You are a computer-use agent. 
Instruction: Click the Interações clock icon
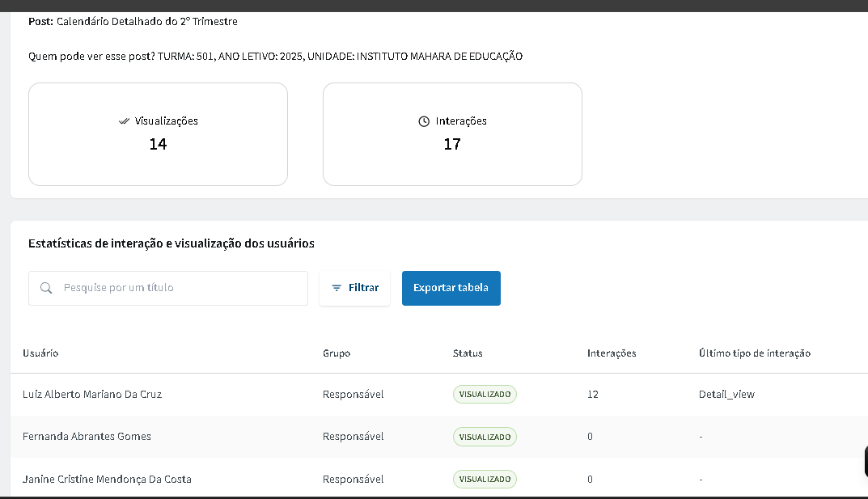(424, 121)
